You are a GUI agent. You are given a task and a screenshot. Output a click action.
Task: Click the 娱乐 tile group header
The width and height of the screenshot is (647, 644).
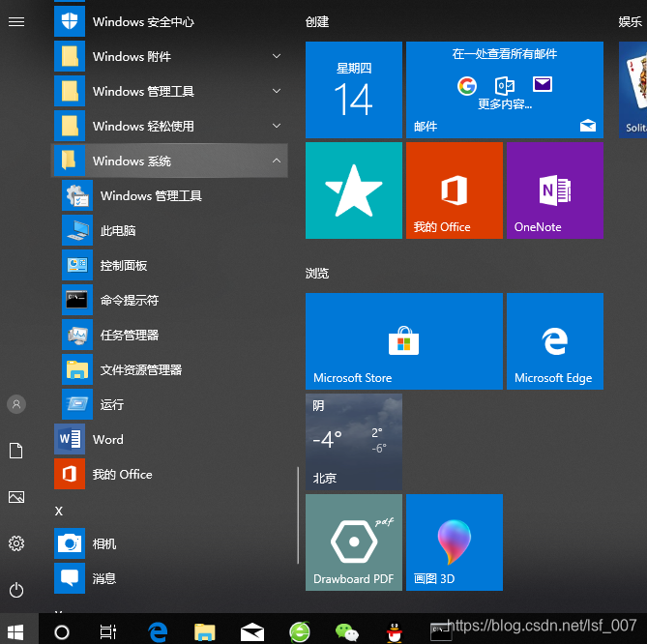[631, 21]
